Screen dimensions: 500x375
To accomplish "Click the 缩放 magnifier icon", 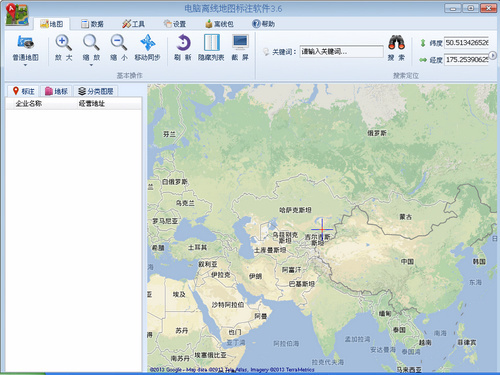I will (x=91, y=43).
